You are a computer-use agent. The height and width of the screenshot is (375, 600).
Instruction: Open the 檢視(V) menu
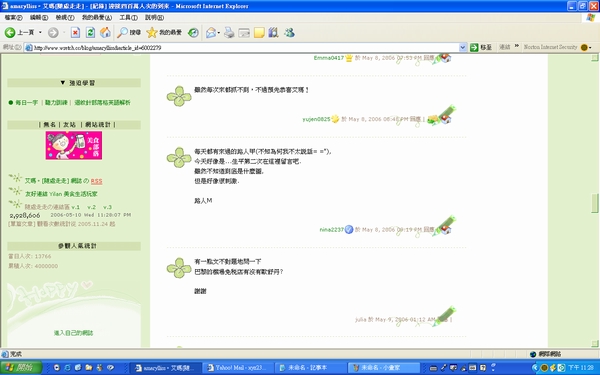[65, 18]
